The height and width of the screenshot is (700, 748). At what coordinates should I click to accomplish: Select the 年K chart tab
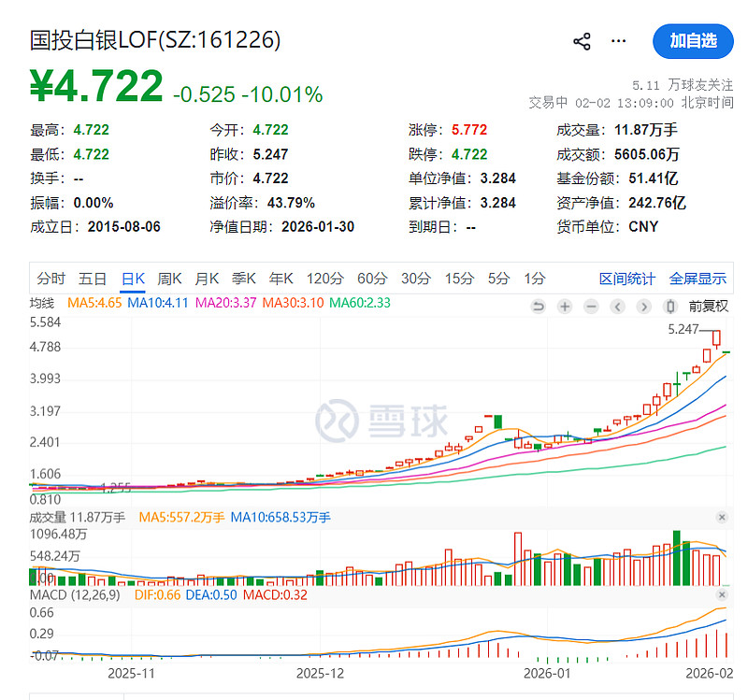(281, 279)
